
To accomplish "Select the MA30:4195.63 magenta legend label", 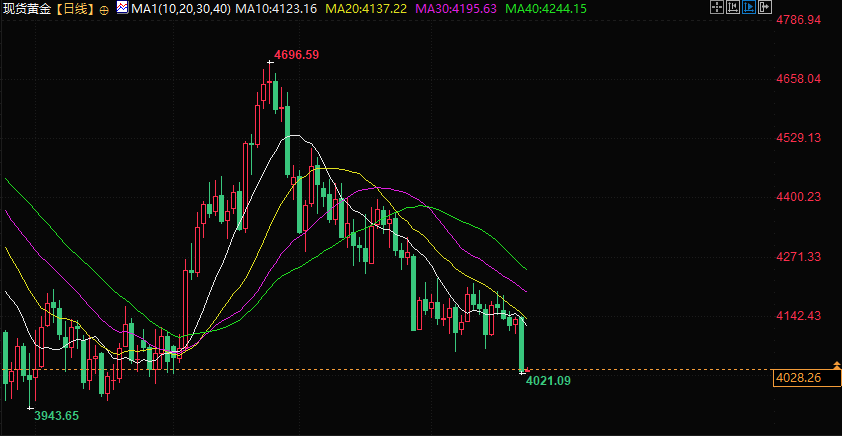I will pyautogui.click(x=456, y=9).
